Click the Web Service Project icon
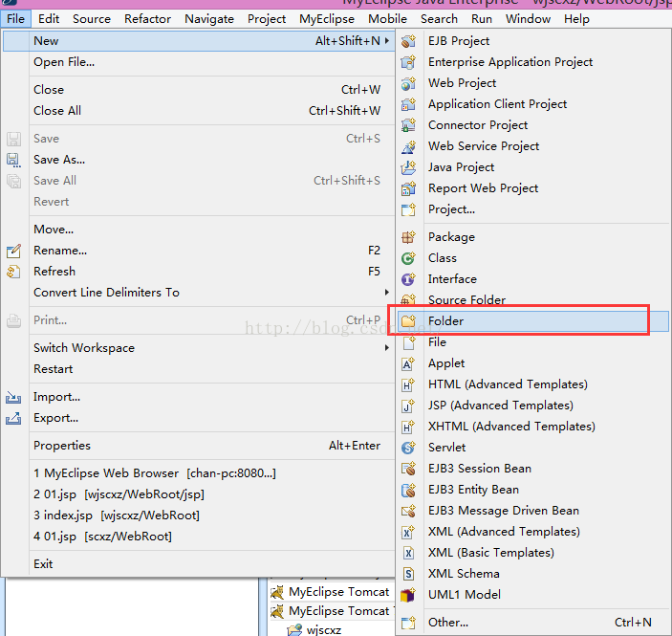 point(408,146)
